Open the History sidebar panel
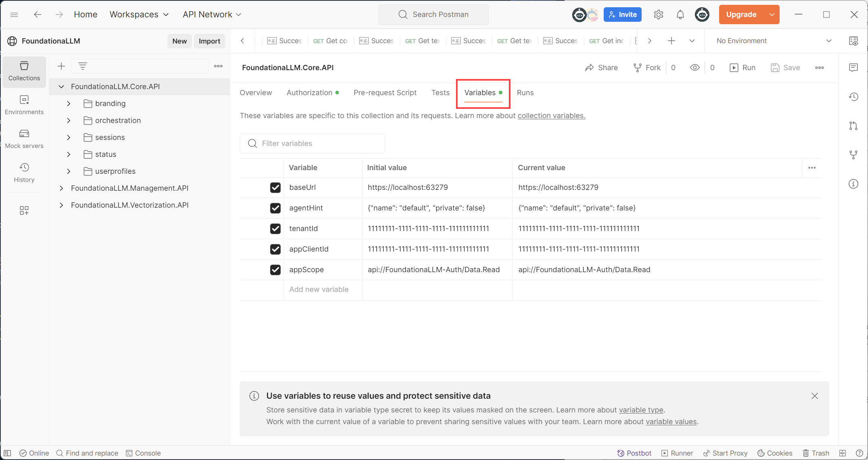Screen dimensions: 868x460 [x=24, y=173]
